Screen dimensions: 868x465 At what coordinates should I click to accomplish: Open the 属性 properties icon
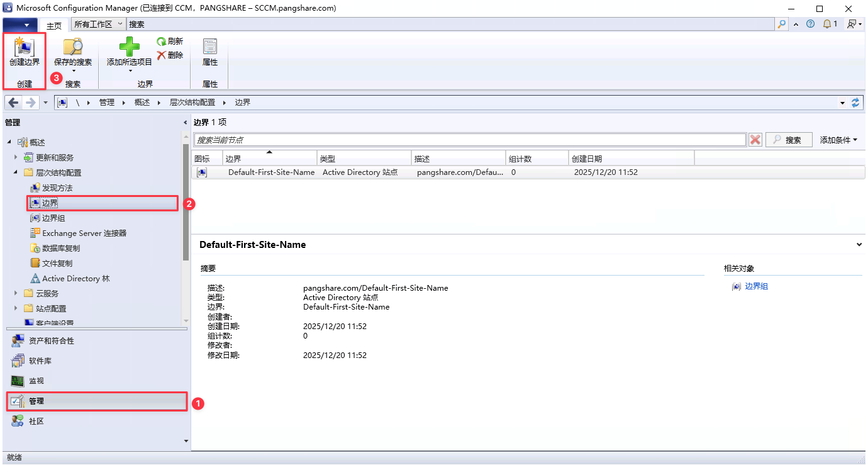pos(209,47)
